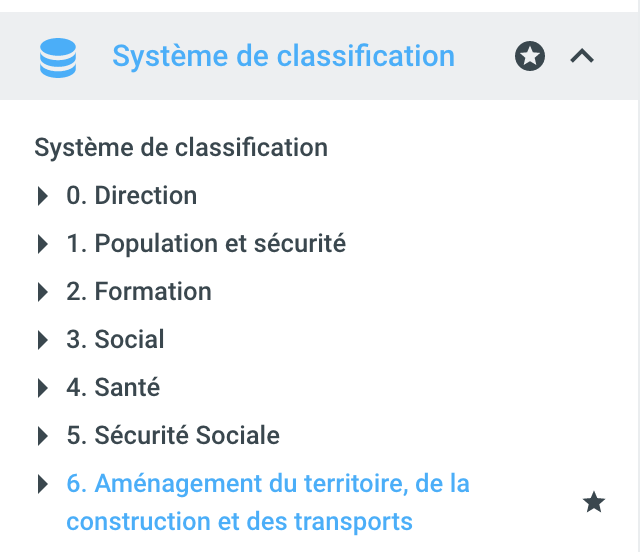Click the circled star favorite icon
This screenshot has height=552, width=640.
point(530,57)
